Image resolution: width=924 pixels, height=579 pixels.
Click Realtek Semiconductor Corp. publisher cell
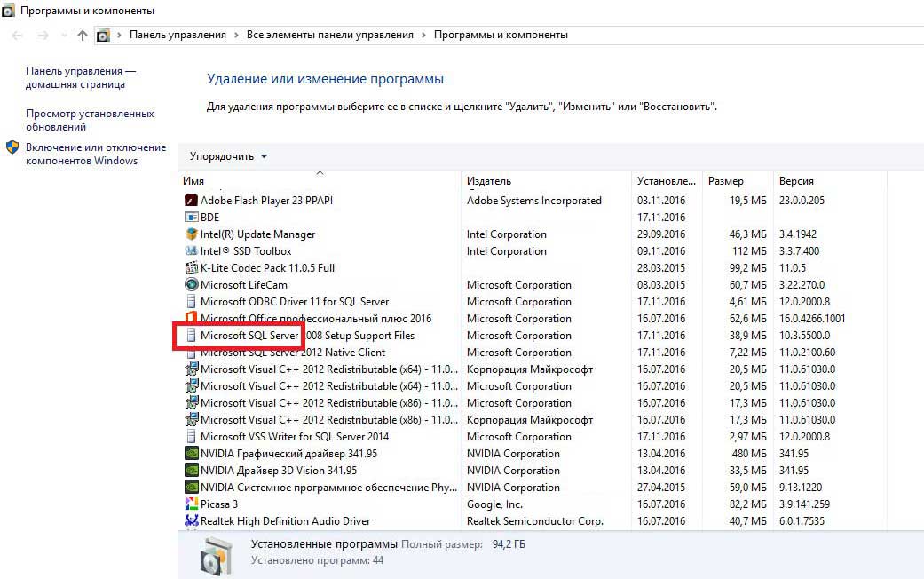coord(535,521)
